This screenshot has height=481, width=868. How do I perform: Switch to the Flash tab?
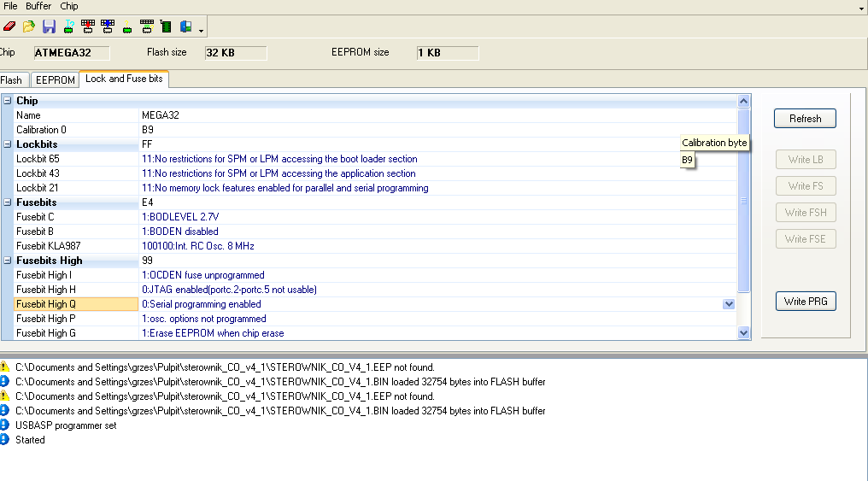pyautogui.click(x=12, y=80)
